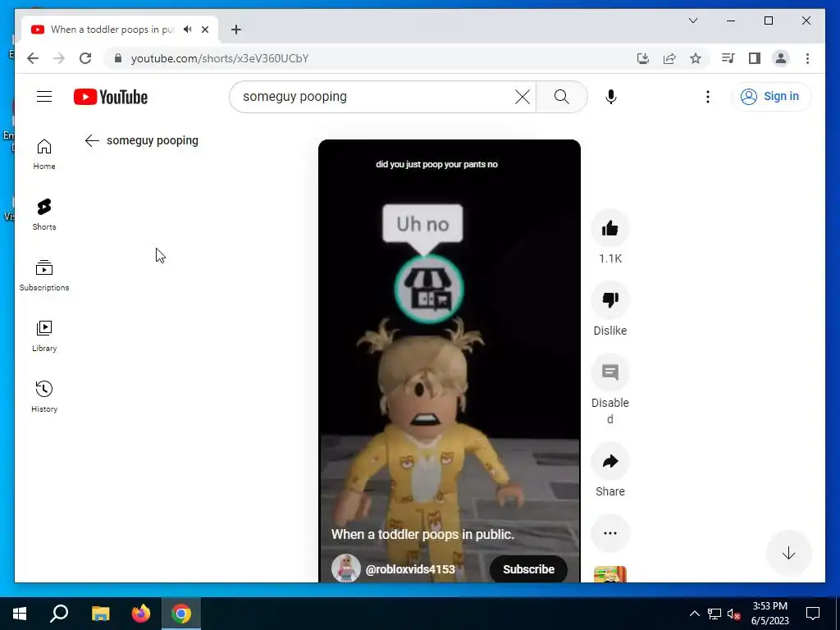
Task: Close the YouTube tab
Action: (205, 30)
